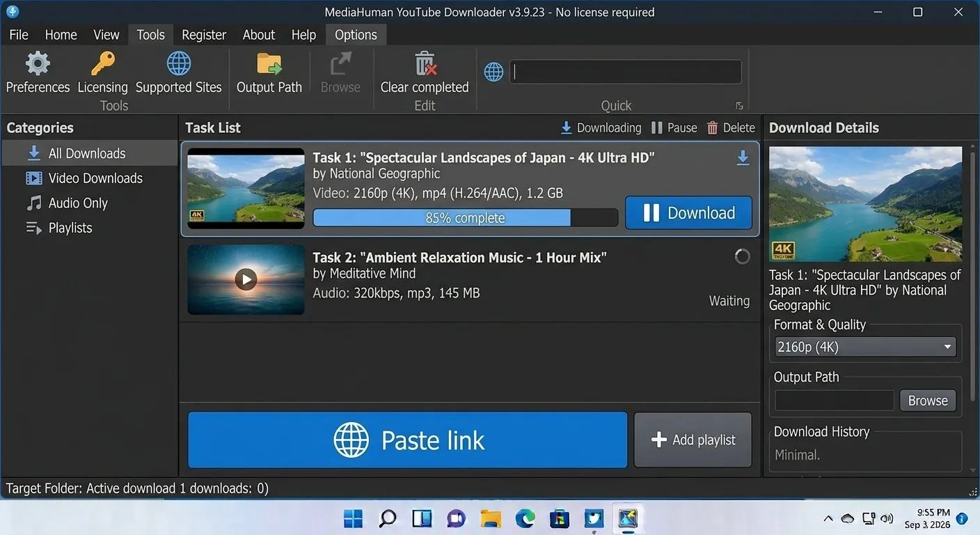
Task: Select All Downloads category
Action: (x=90, y=153)
